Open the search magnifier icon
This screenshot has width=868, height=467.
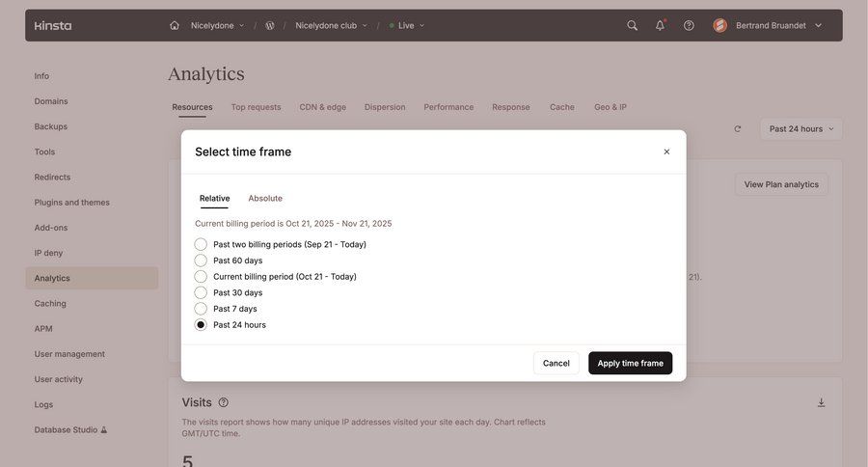pyautogui.click(x=632, y=25)
